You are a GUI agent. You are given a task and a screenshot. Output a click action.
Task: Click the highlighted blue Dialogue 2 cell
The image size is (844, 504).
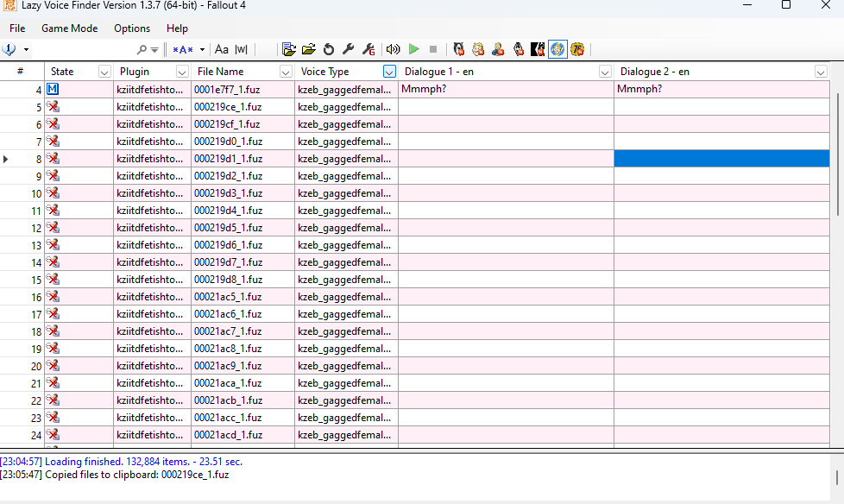point(721,158)
